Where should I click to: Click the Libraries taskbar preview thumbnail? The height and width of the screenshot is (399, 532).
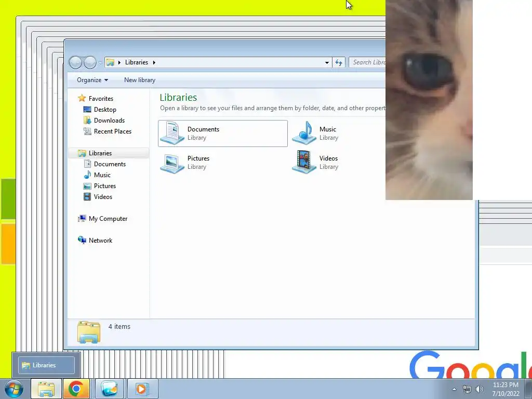[46, 365]
